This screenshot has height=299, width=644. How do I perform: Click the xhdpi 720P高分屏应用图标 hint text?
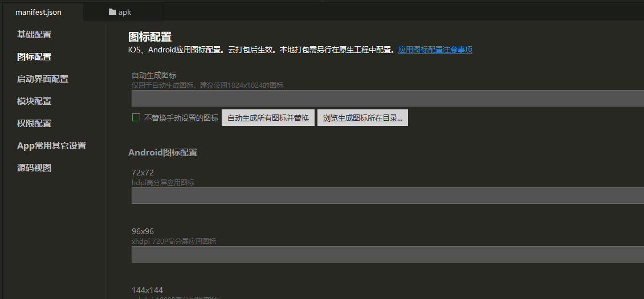point(174,241)
